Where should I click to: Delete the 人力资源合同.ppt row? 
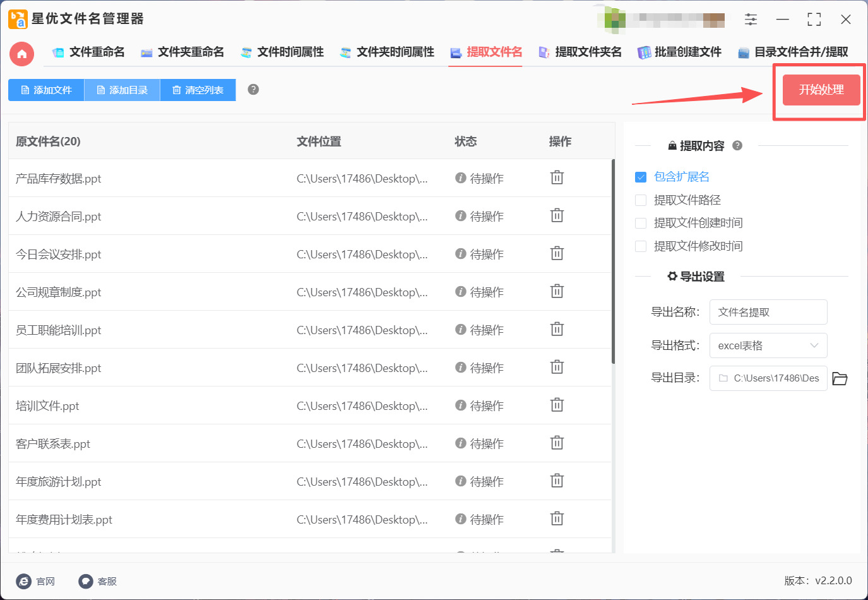(x=557, y=215)
